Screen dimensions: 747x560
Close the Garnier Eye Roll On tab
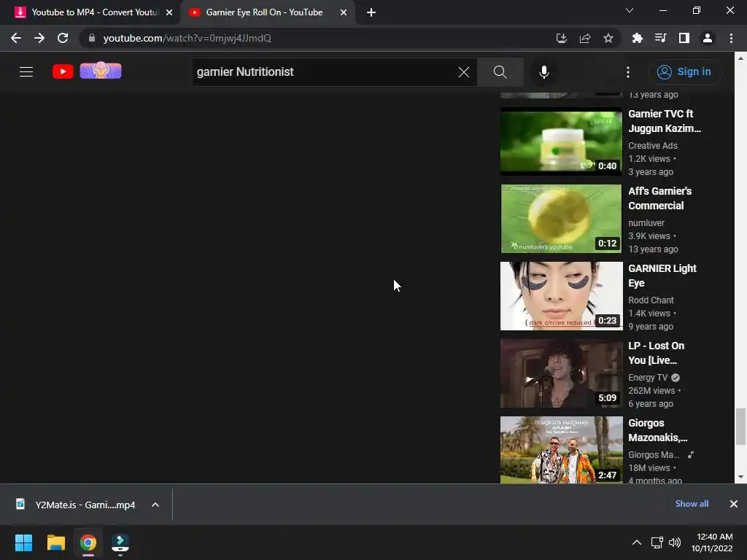344,12
